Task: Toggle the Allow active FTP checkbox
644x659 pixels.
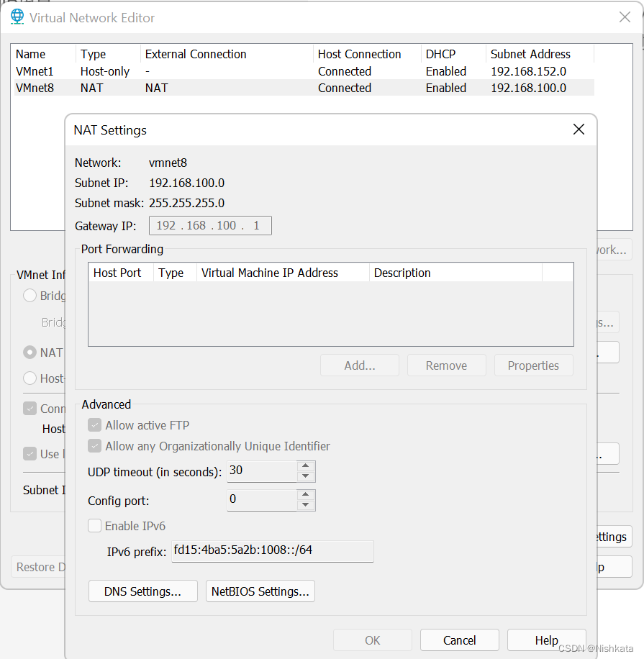Action: point(94,425)
